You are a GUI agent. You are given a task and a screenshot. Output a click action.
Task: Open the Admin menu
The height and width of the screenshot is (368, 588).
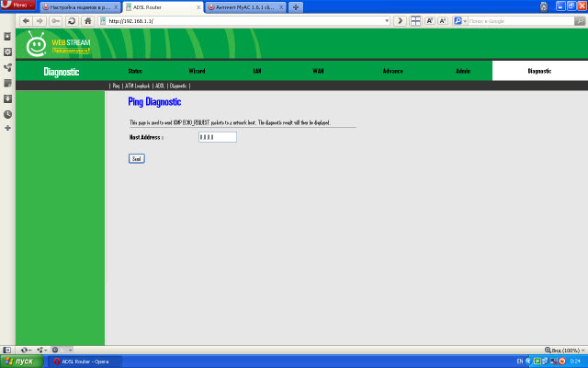click(463, 71)
